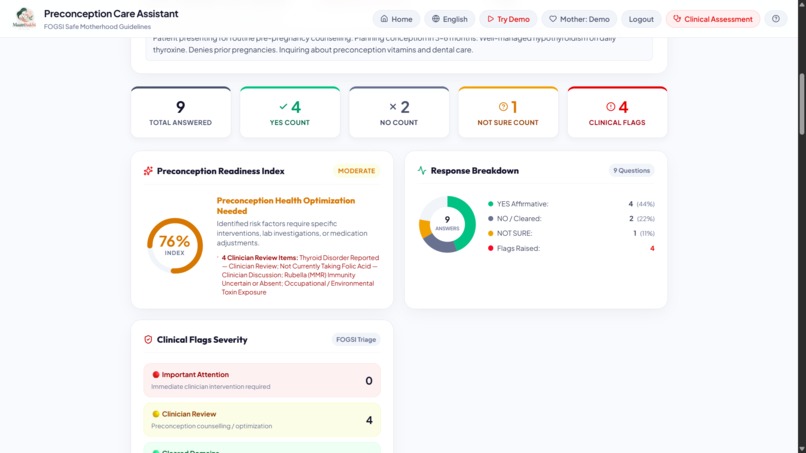Click the No Count cross icon
This screenshot has width=806, height=453.
pyautogui.click(x=393, y=106)
